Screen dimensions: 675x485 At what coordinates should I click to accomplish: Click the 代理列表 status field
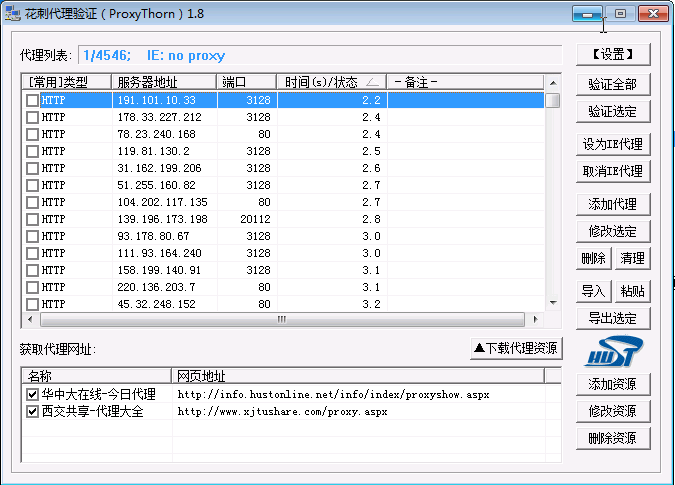pyautogui.click(x=320, y=56)
